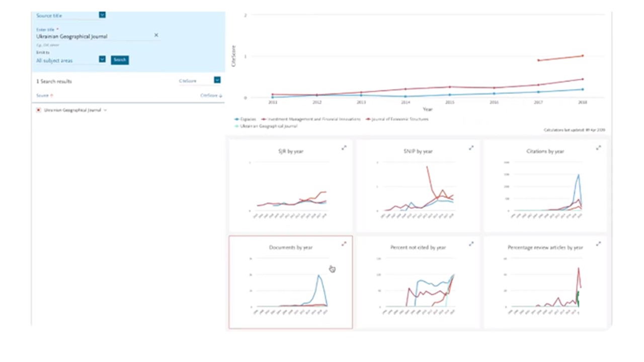The image size is (644, 362).
Task: Expand the Documents by year chart
Action: [344, 244]
